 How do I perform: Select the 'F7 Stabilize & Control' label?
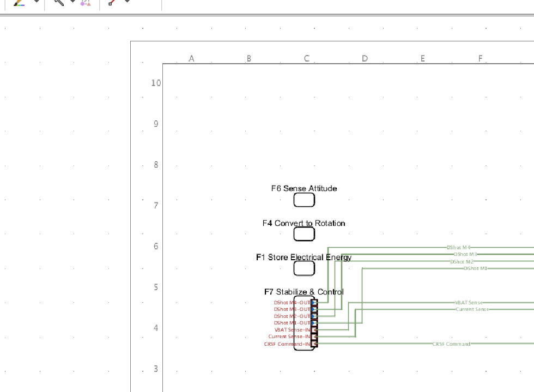[x=304, y=292]
